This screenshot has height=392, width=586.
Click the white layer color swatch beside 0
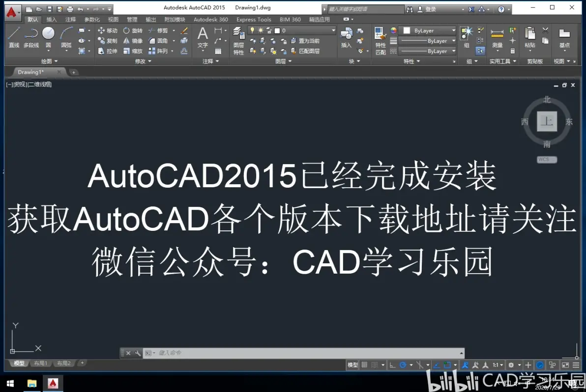tap(277, 30)
